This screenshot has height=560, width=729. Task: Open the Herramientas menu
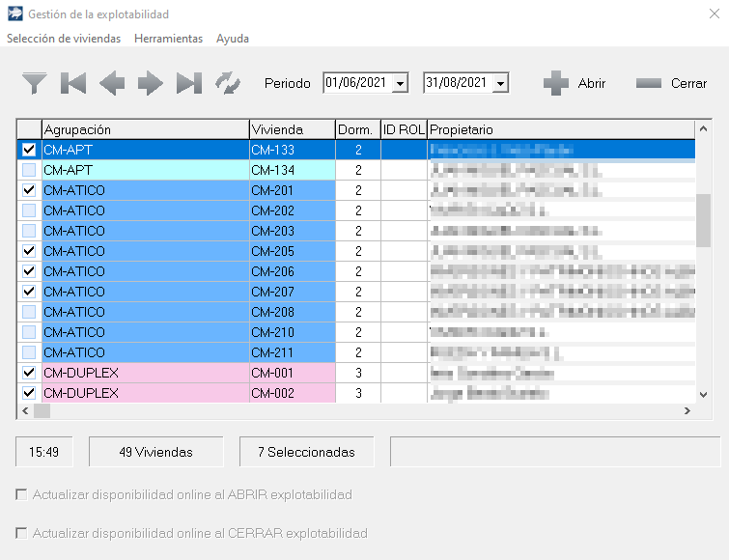[168, 39]
